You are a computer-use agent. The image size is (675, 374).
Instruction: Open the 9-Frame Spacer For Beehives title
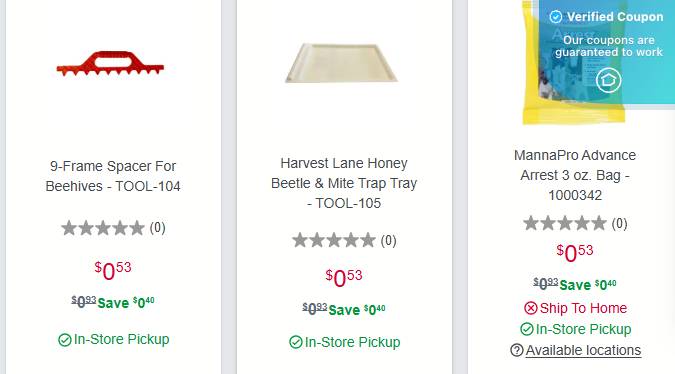pos(113,176)
